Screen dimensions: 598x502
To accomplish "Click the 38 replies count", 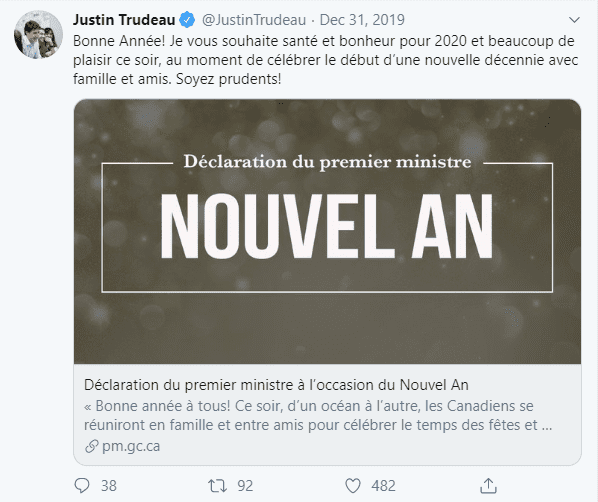I will (x=109, y=486).
